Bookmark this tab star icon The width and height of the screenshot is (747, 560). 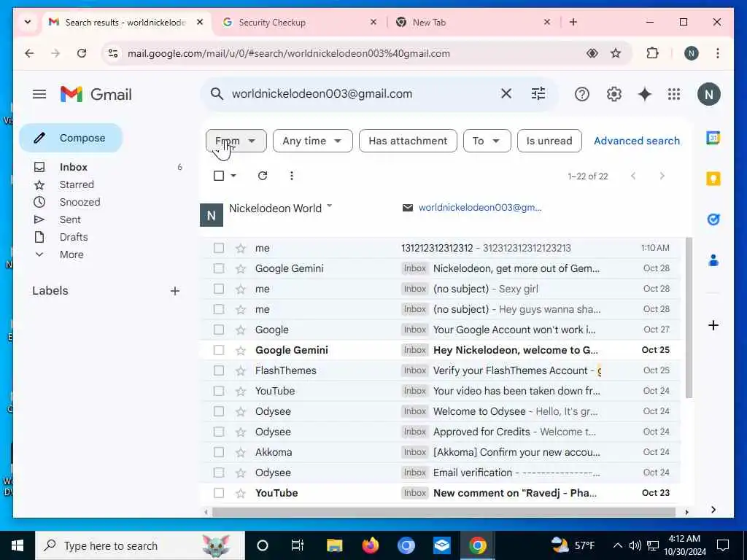616,53
